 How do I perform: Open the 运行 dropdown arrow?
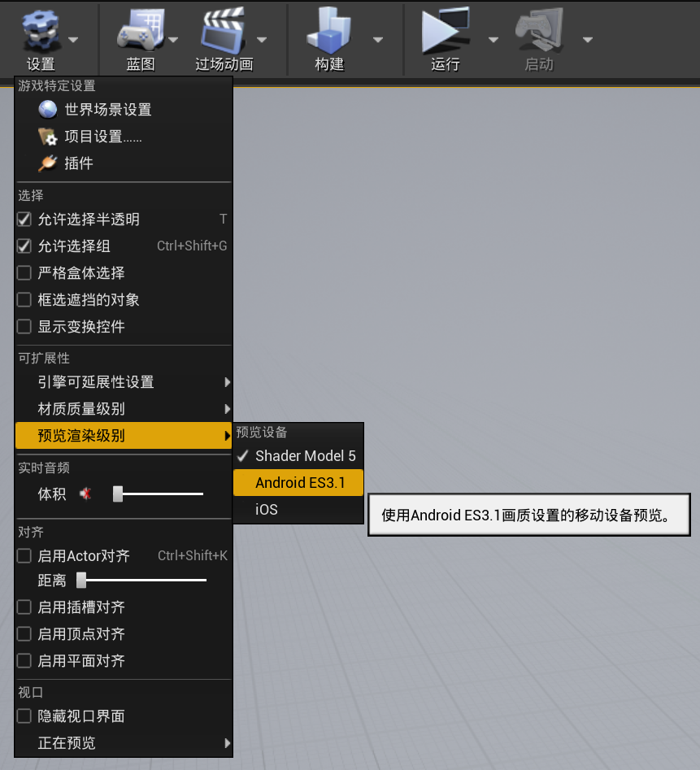tap(493, 38)
